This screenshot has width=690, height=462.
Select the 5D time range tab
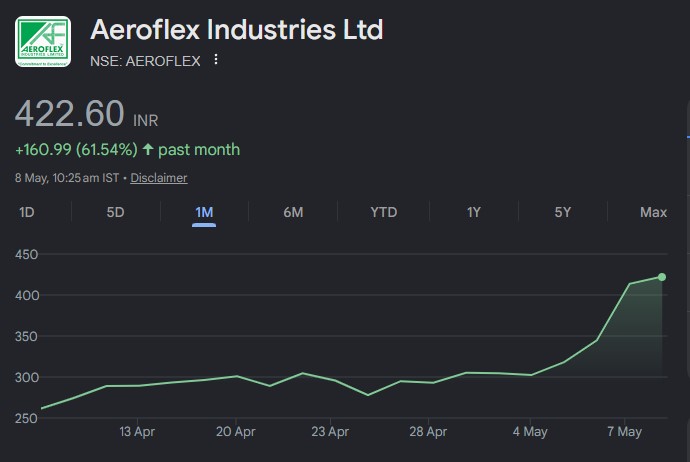coord(115,213)
